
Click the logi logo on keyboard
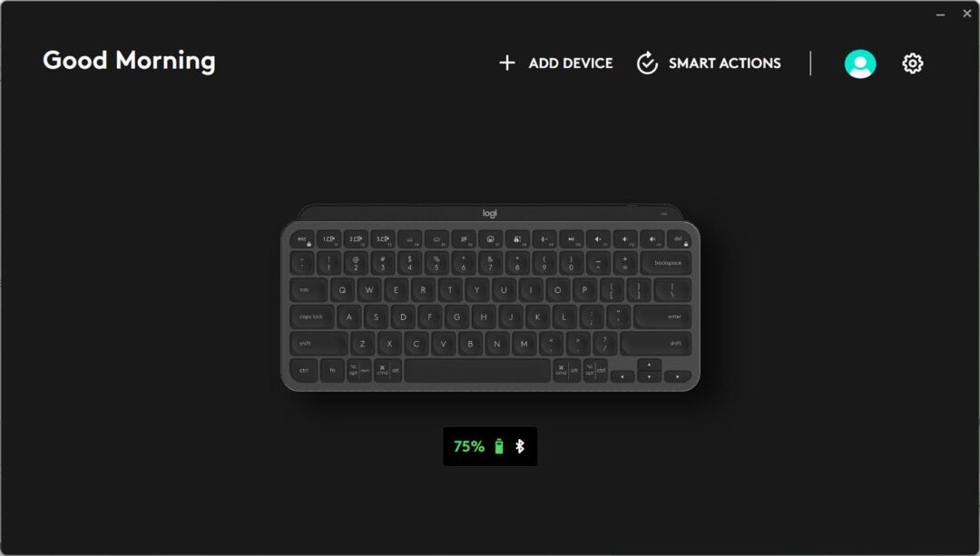489,214
